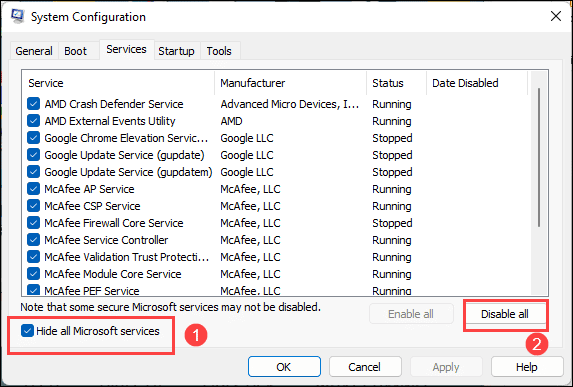The image size is (573, 387).
Task: Sort by the Status column header
Action: (x=396, y=83)
